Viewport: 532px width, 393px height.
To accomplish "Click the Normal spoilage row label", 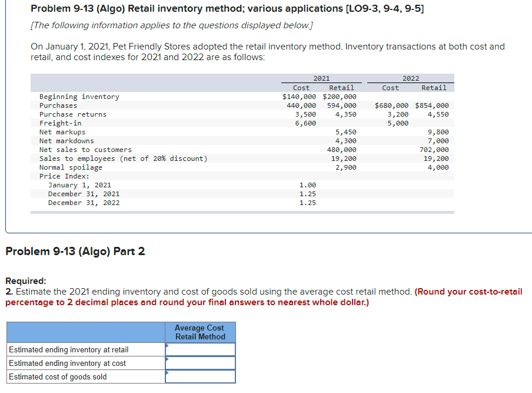I will (x=71, y=167).
